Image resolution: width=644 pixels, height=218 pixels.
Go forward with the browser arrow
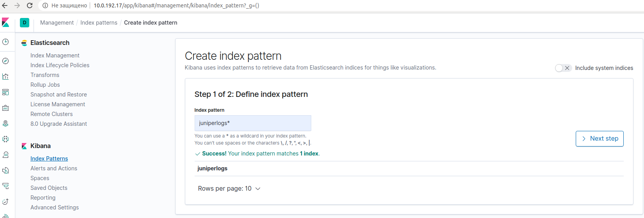[17, 5]
